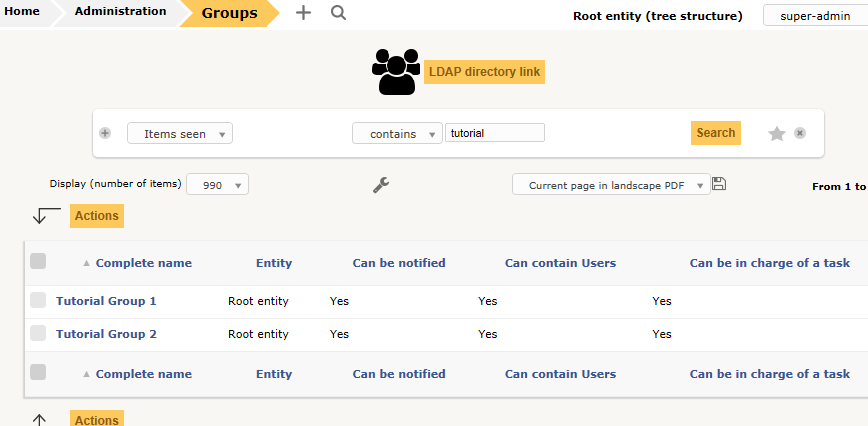Clear the search with the round X icon
The height and width of the screenshot is (426, 868).
click(800, 133)
